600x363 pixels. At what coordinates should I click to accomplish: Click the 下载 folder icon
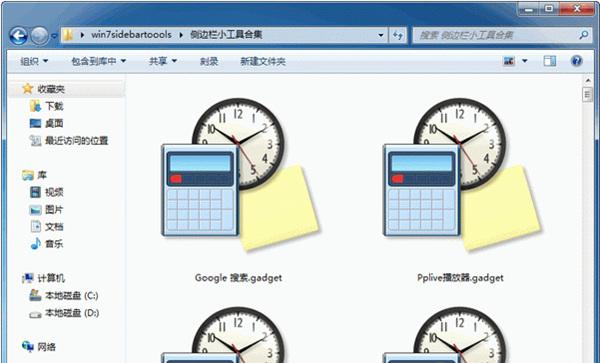pyautogui.click(x=35, y=106)
